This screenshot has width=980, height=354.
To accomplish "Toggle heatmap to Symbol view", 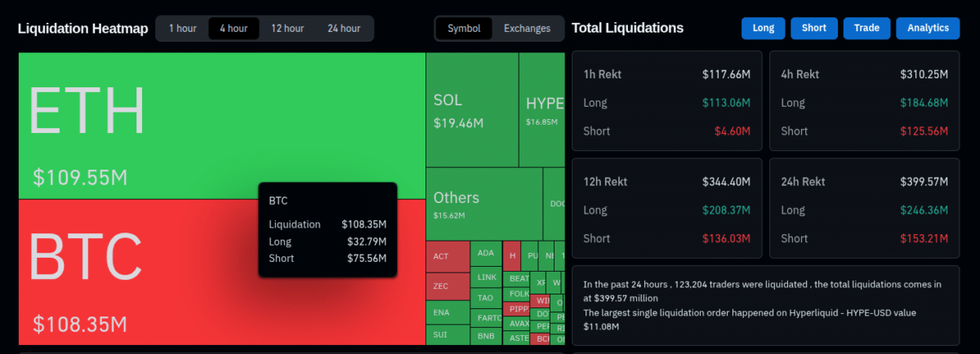I will point(464,29).
